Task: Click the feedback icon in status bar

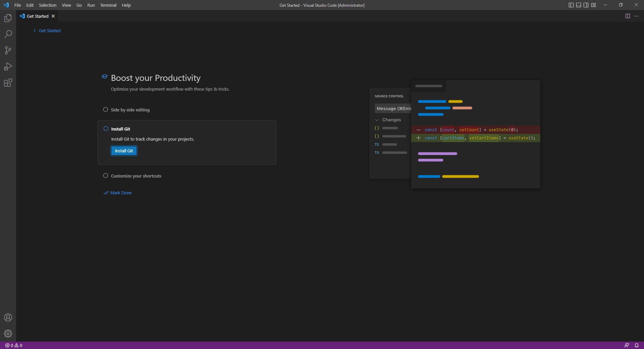Action: (627, 345)
